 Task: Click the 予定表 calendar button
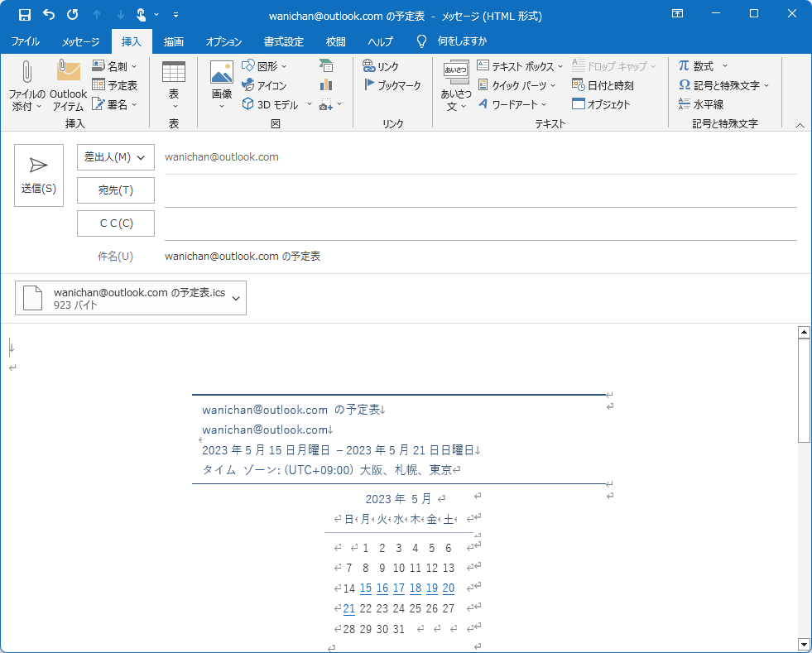click(114, 85)
